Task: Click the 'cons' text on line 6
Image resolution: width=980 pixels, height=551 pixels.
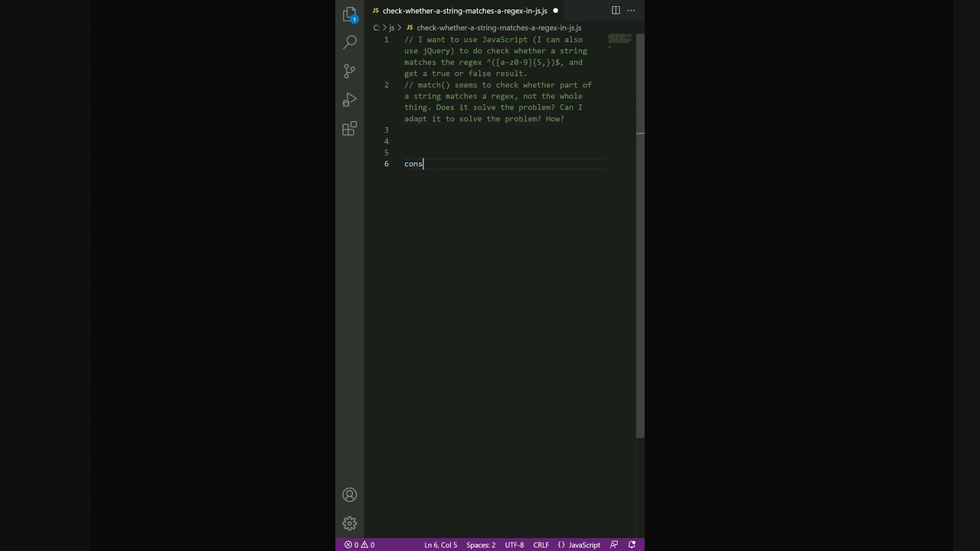Action: 413,164
